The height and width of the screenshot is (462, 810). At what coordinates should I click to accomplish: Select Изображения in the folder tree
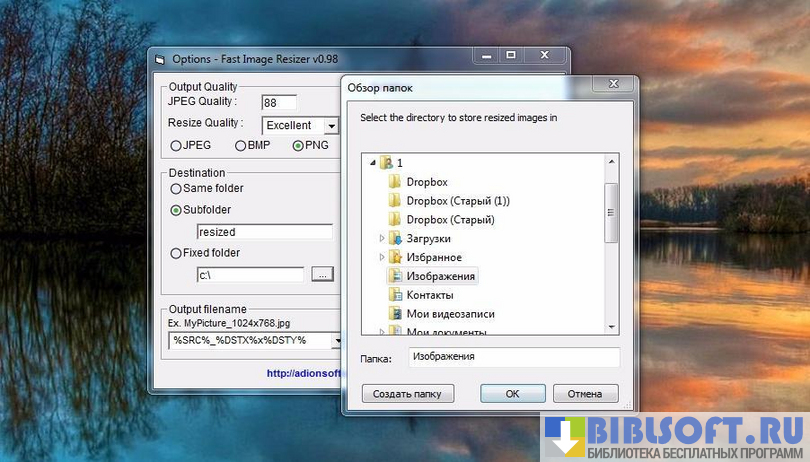441,276
